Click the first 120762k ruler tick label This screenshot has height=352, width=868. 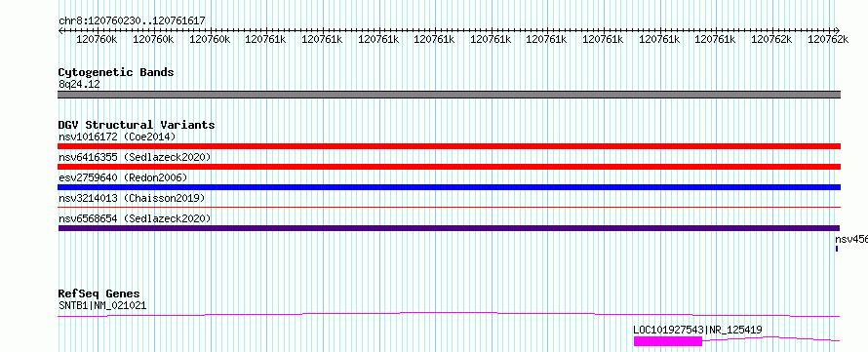point(771,39)
